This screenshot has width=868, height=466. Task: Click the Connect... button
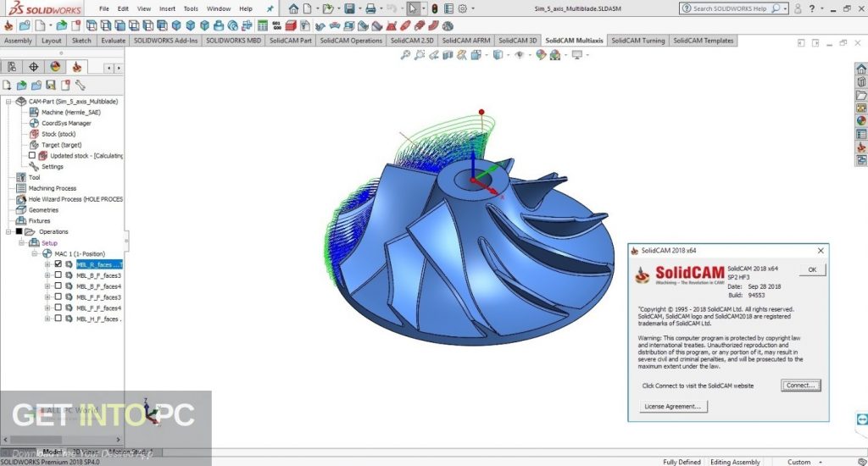800,386
